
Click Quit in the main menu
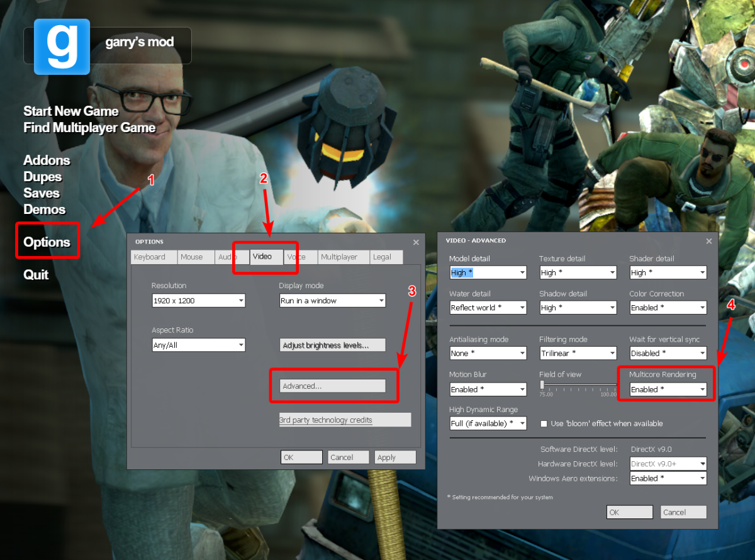click(36, 275)
